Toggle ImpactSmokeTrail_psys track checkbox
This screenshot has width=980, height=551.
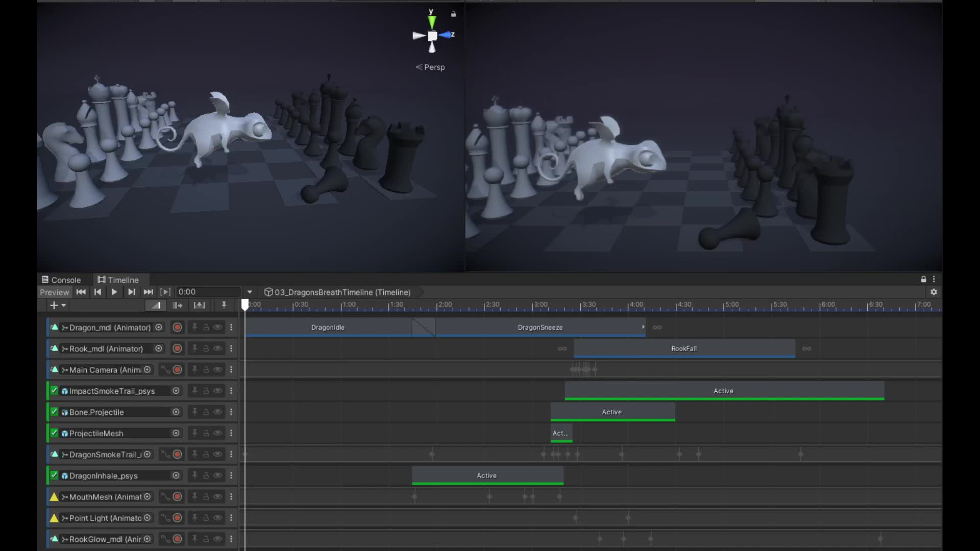(x=54, y=390)
